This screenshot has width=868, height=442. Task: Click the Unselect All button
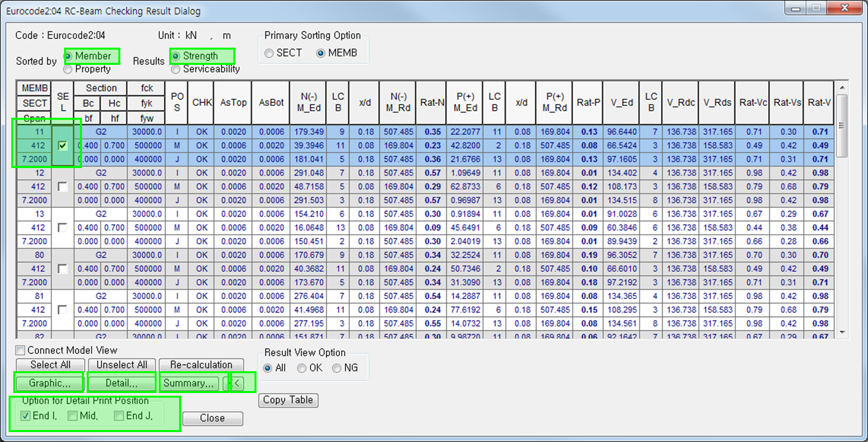(122, 365)
